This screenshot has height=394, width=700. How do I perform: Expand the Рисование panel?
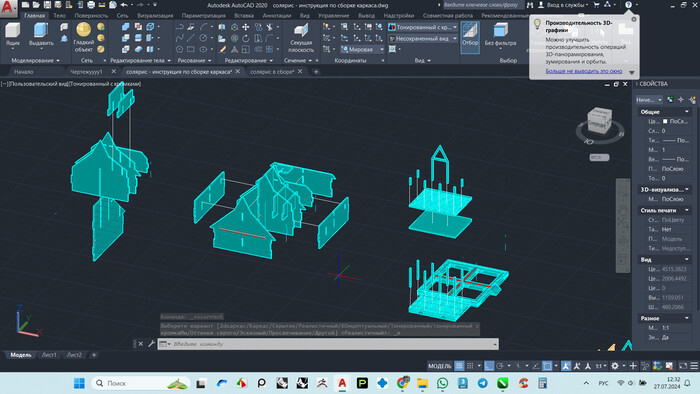[x=194, y=60]
